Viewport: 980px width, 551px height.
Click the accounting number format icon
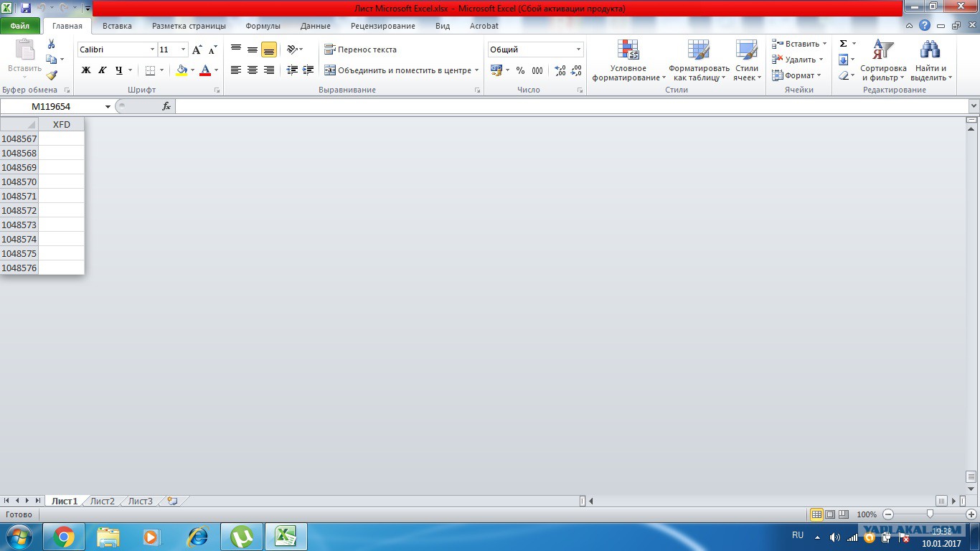click(496, 70)
